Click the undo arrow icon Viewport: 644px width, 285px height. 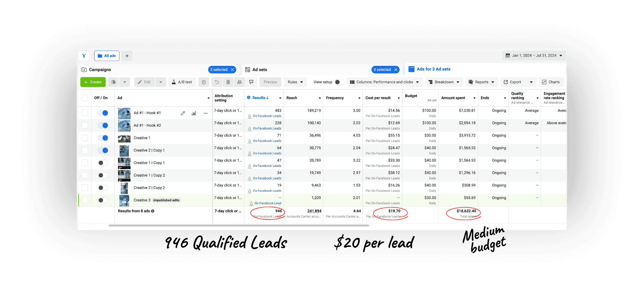(x=217, y=82)
